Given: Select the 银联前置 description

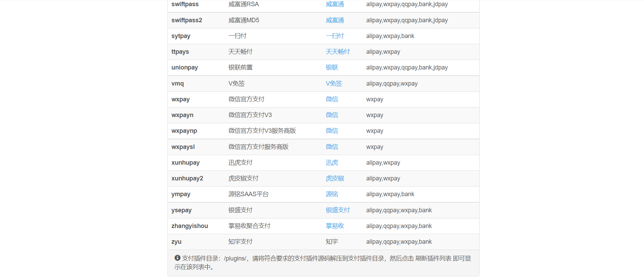Looking at the screenshot, I should pos(240,67).
